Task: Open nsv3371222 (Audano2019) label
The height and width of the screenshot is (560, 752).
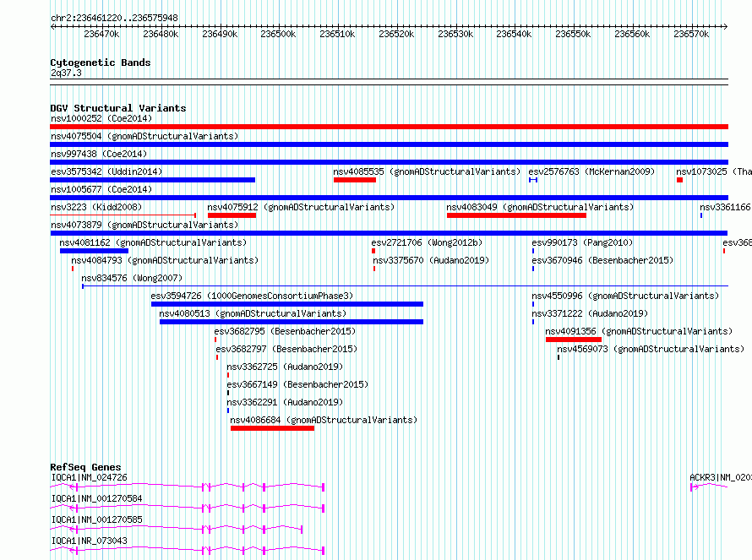Action: [590, 313]
